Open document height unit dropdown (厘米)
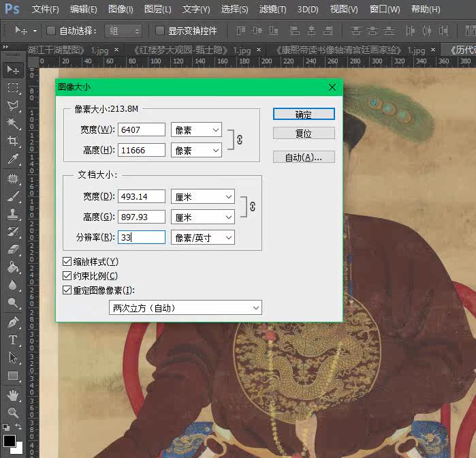Screen dimensions: 476x458 [203, 217]
